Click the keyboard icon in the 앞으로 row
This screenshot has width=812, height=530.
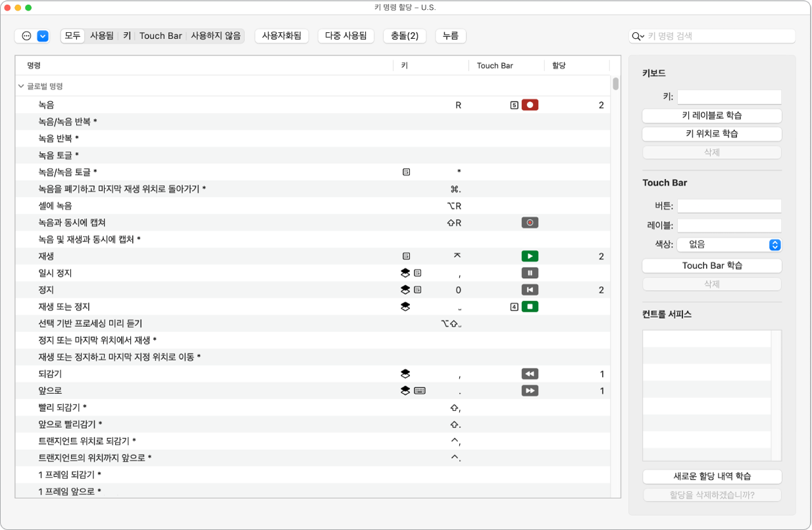420,391
